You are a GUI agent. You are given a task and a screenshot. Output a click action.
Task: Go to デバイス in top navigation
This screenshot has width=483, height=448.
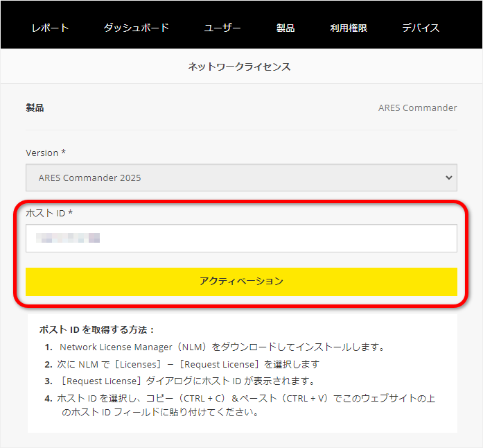click(421, 28)
